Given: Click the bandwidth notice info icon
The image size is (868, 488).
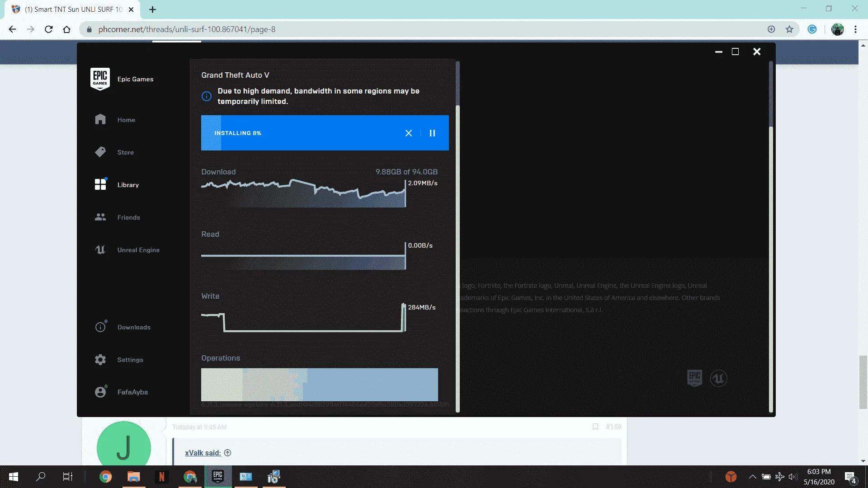Looking at the screenshot, I should click(207, 96).
